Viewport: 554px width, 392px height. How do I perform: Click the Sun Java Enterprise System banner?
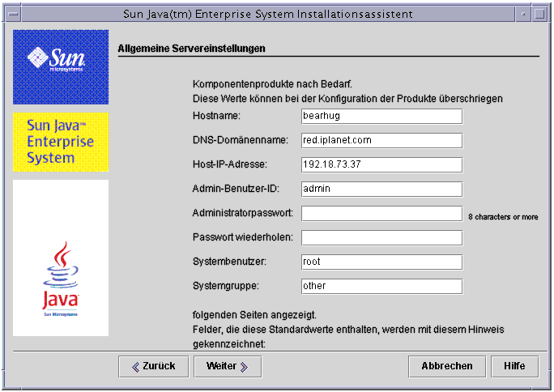(61, 142)
